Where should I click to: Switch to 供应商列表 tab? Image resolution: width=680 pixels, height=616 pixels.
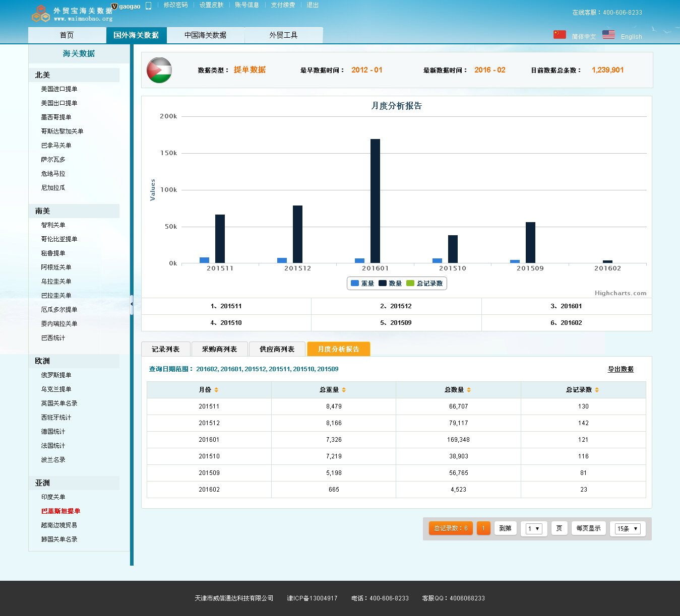277,349
